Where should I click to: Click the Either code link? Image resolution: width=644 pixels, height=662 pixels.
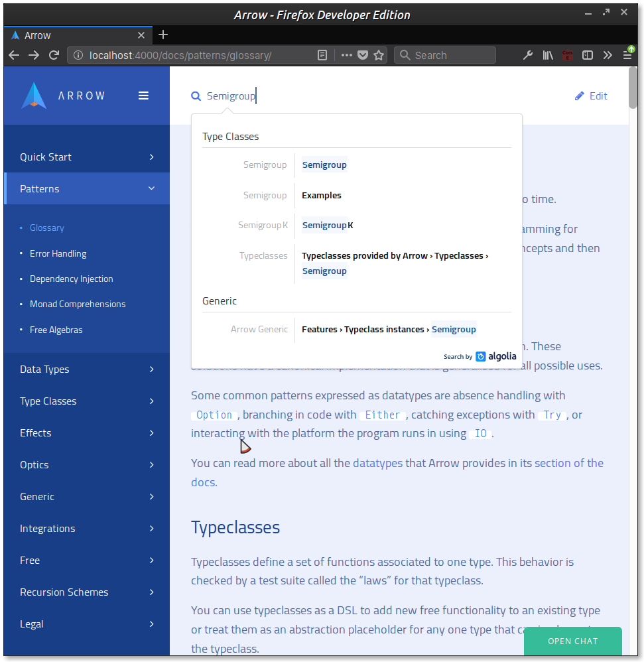tap(382, 415)
